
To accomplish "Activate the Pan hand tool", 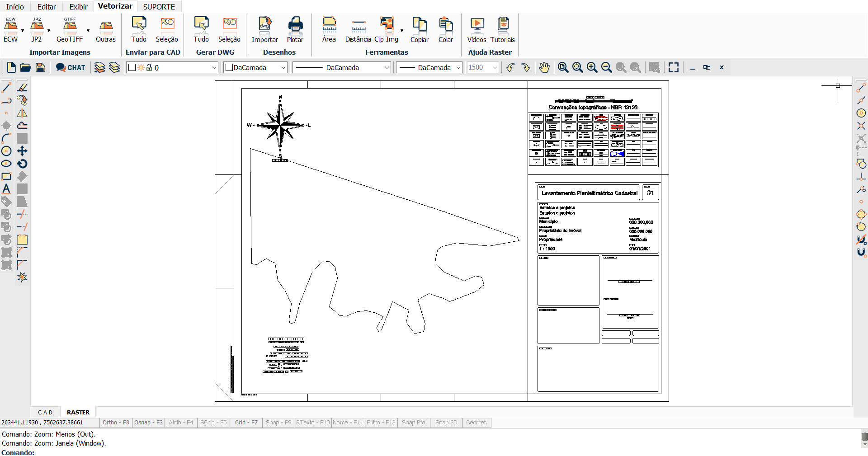I will [x=544, y=67].
